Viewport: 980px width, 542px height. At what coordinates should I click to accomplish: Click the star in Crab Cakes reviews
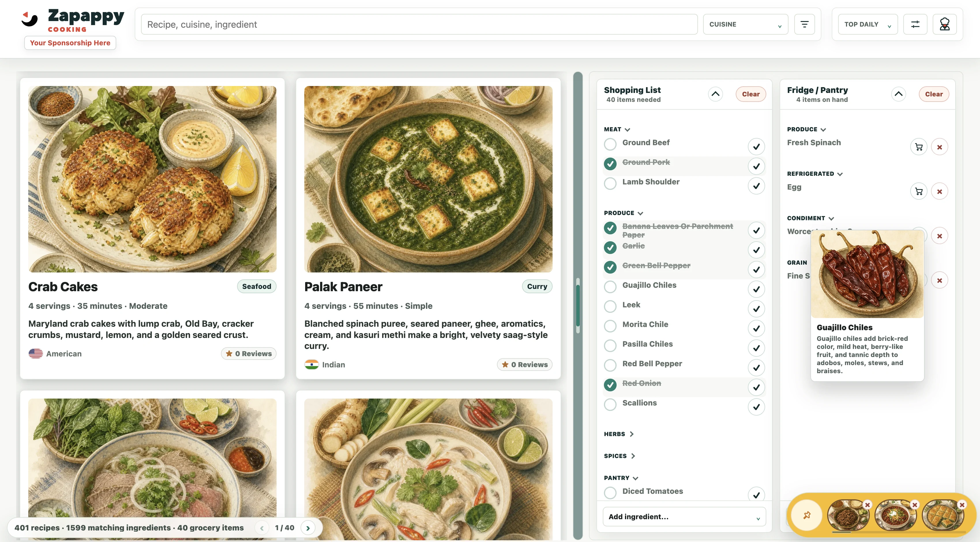pyautogui.click(x=229, y=354)
